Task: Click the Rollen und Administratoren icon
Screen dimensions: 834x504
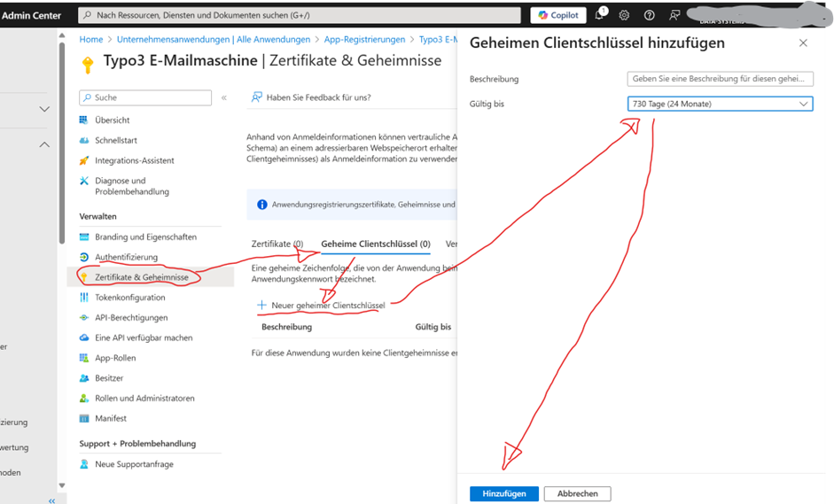Action: [x=83, y=398]
